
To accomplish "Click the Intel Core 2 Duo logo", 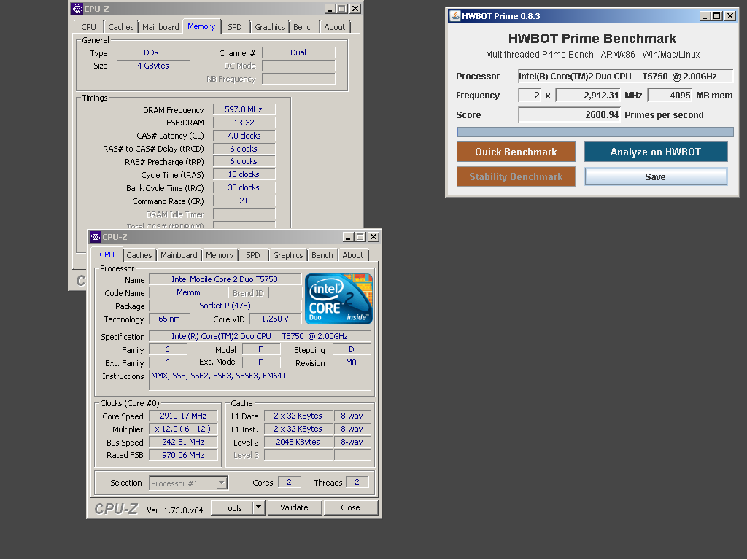I will pos(338,298).
